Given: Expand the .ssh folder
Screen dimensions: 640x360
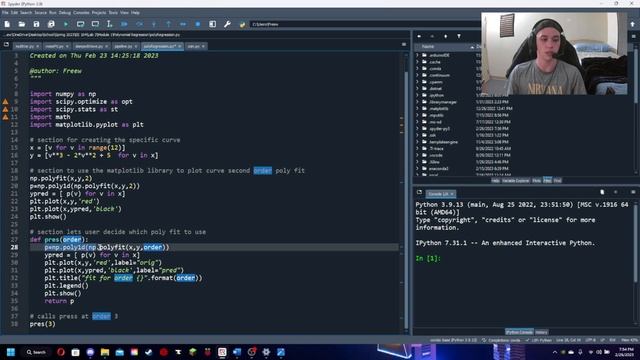Looking at the screenshot, I should click(x=418, y=135).
